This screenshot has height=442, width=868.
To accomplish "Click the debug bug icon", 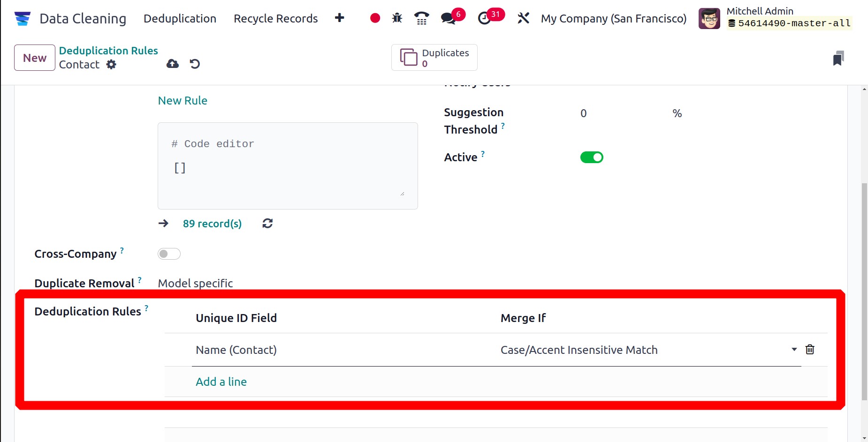I will [x=397, y=18].
